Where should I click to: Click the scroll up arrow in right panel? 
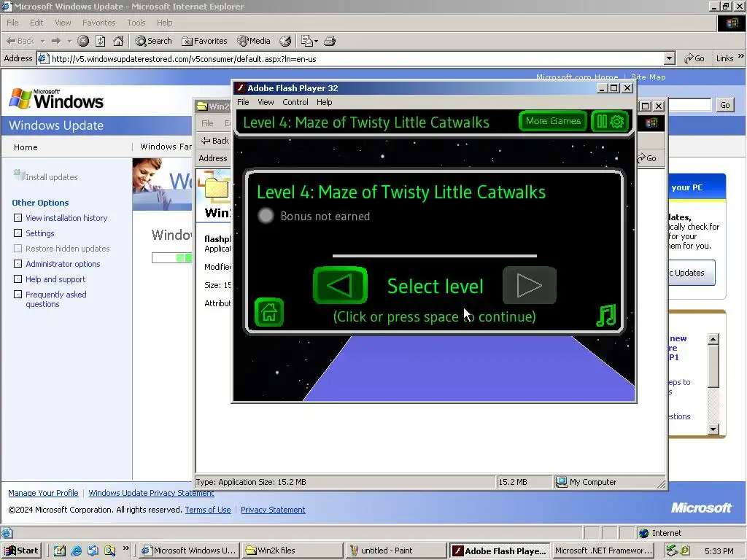[713, 338]
